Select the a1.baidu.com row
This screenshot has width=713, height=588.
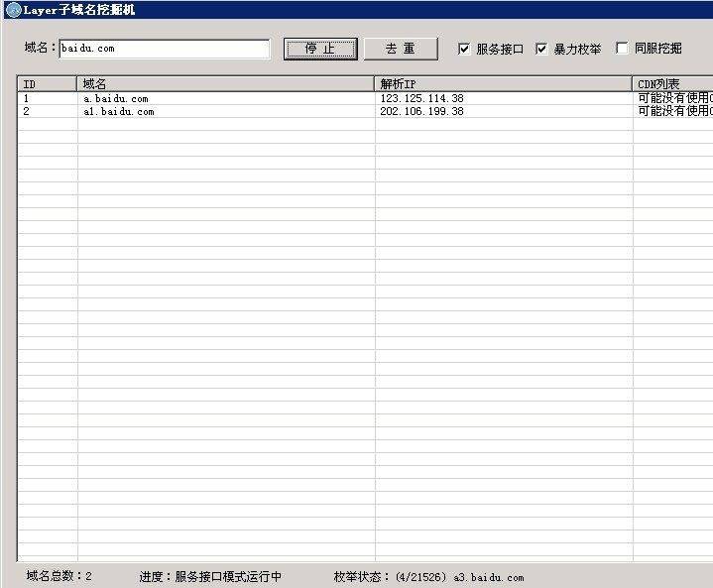365,111
